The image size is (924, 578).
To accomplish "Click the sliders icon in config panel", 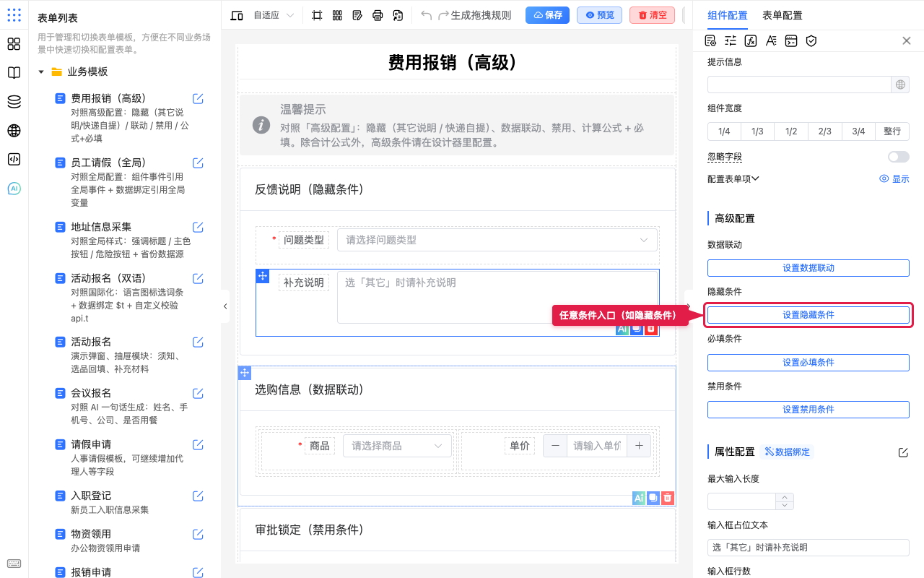I will pyautogui.click(x=731, y=40).
